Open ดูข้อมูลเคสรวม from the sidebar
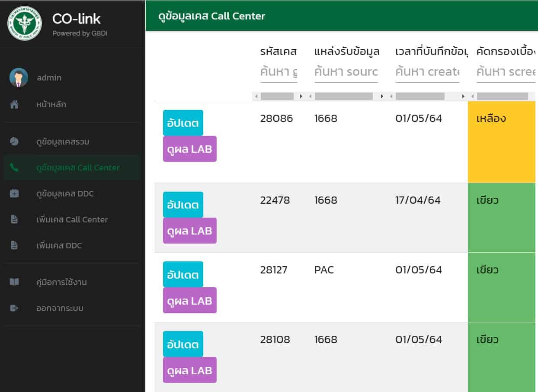Image resolution: width=538 pixels, height=392 pixels. (x=63, y=141)
